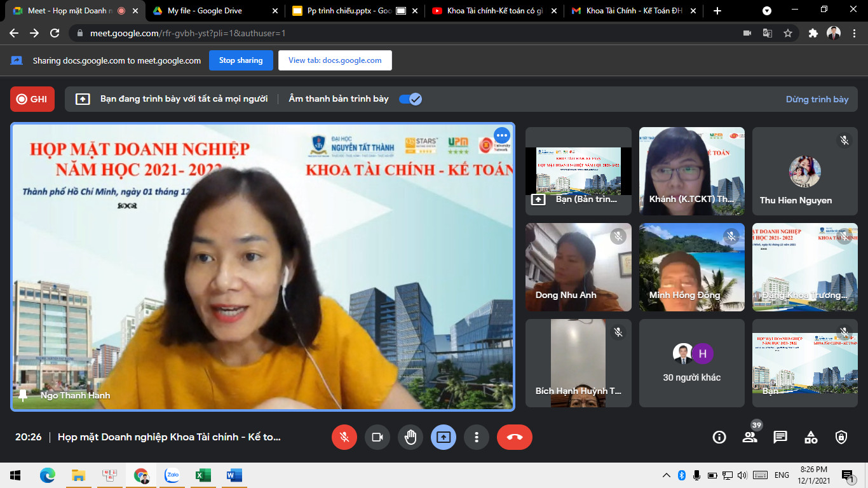Image resolution: width=868 pixels, height=488 pixels.
Task: Click Dừng trình bày link
Action: click(817, 99)
